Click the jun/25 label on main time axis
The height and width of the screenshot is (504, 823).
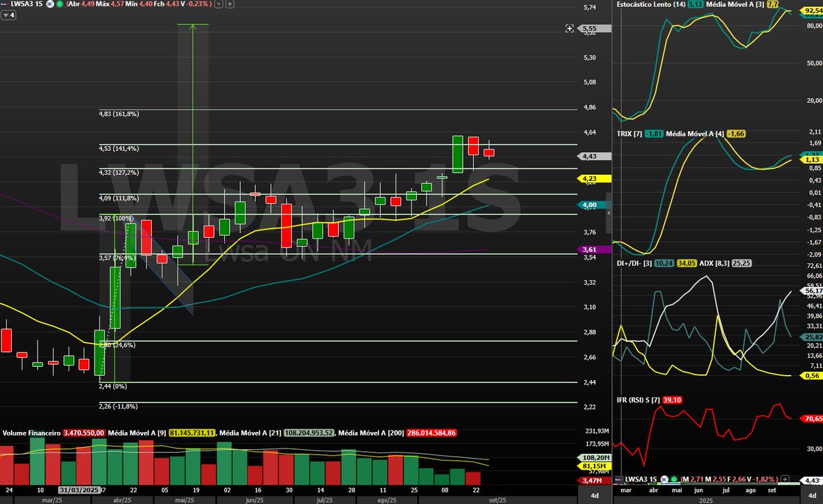pos(254,500)
